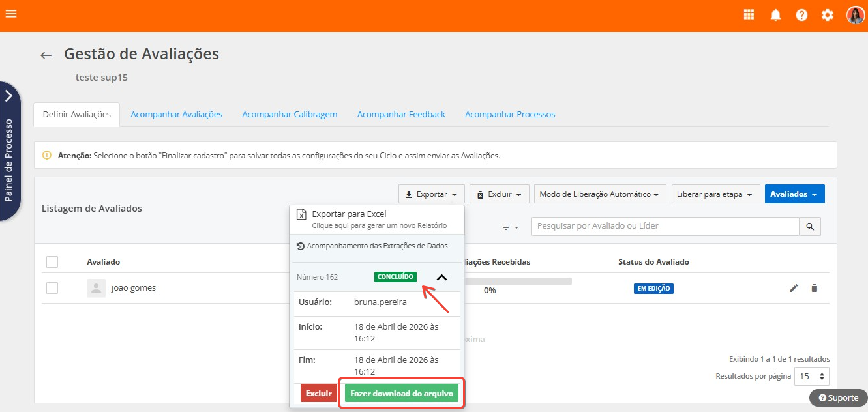Switch to Acompanhar Calibragem tab
Viewport: 868px width, 419px height.
[290, 115]
